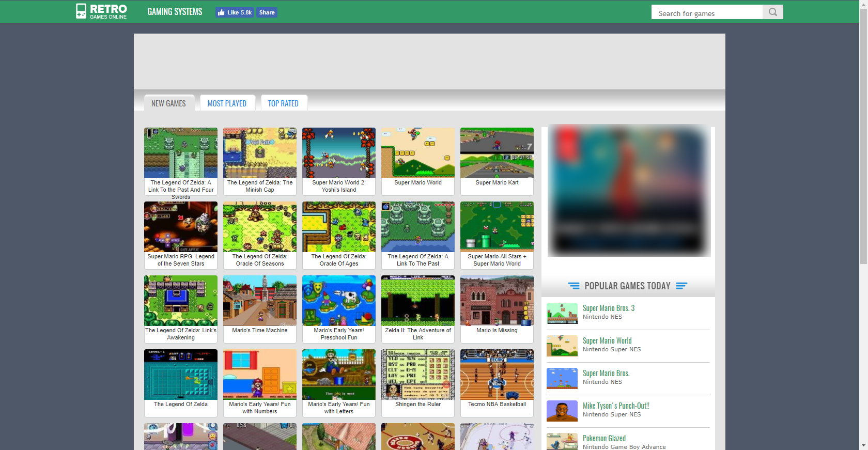Click Tecmo NBA Basketball title text

(497, 404)
